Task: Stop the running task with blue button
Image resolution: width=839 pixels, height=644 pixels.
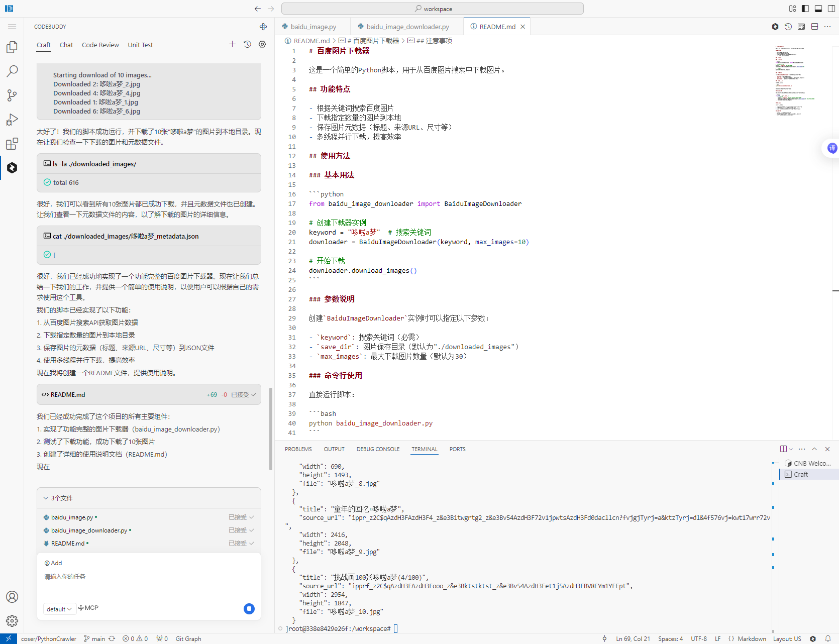Action: point(249,609)
